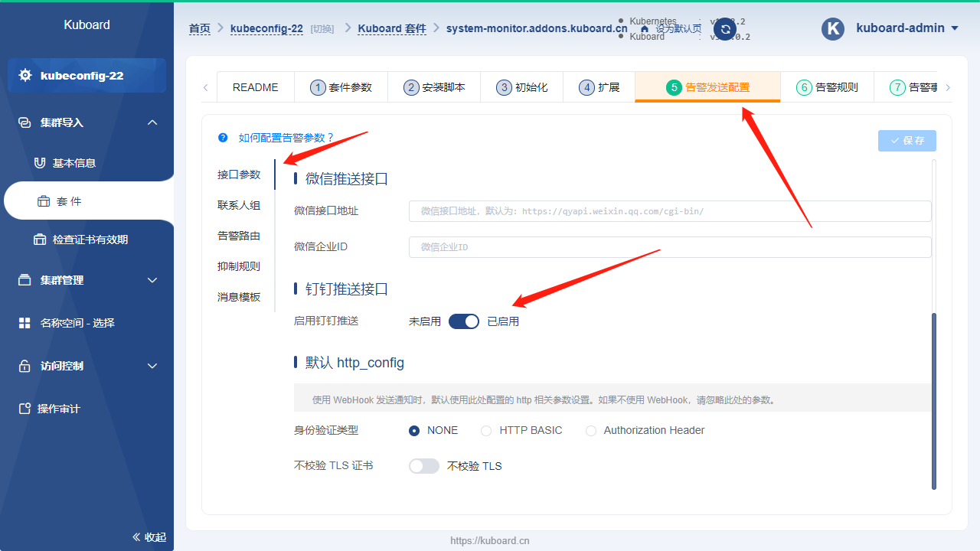Enable the 不校验 TLS switch

[424, 466]
